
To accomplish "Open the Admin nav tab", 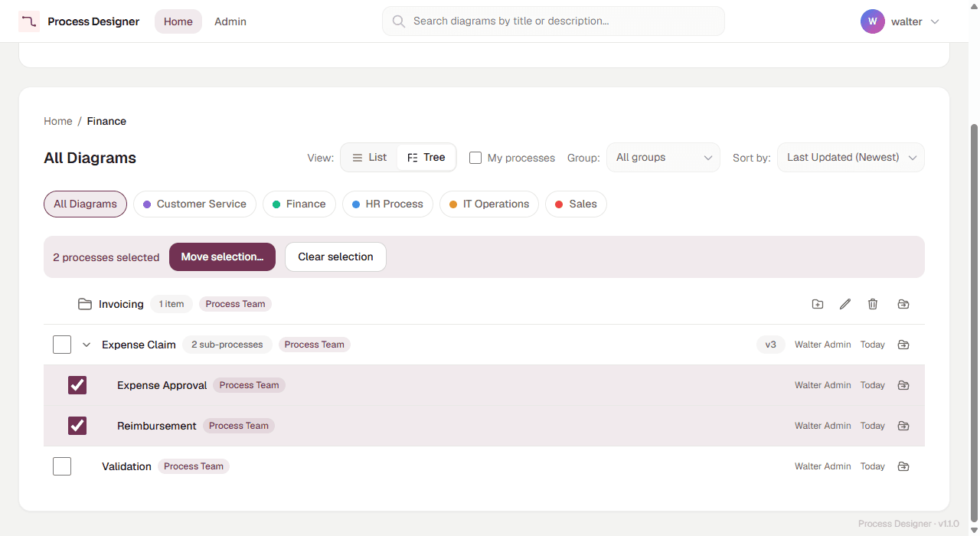I will 230,21.
